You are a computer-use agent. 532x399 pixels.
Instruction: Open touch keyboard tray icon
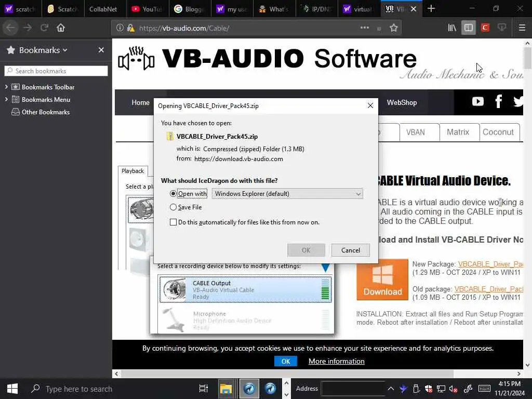point(484,389)
